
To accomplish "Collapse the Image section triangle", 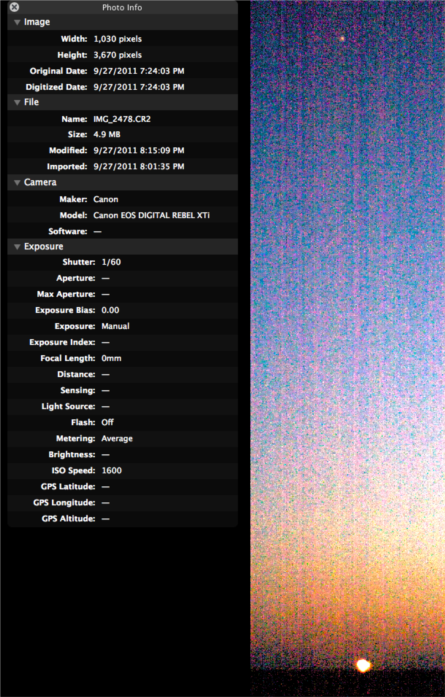I will (x=17, y=22).
